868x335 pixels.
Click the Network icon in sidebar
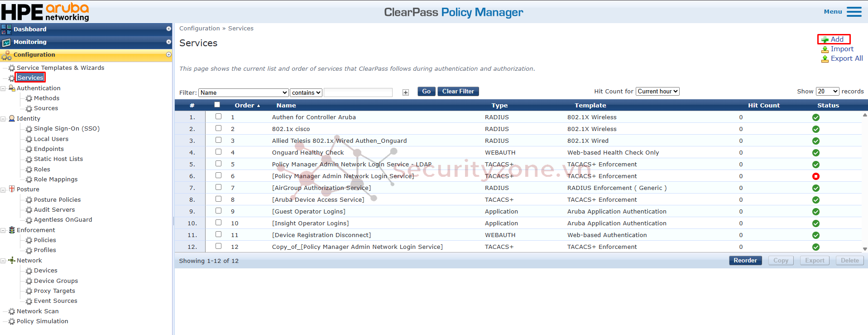[x=12, y=260]
